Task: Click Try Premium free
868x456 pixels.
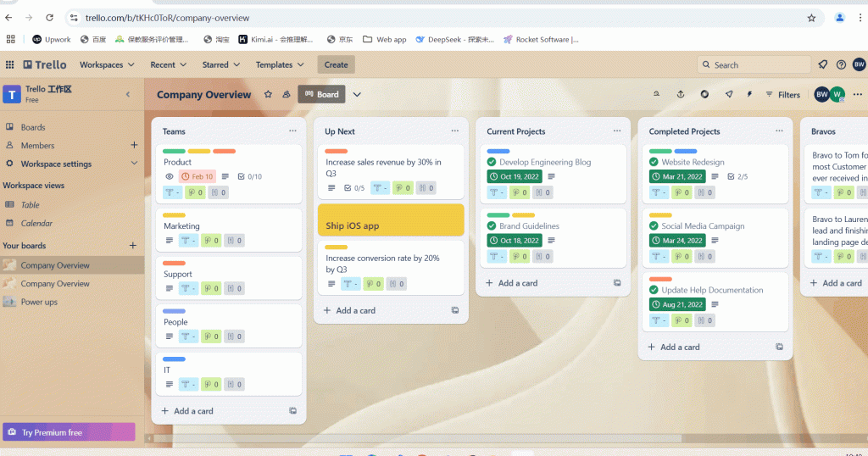Action: point(69,432)
